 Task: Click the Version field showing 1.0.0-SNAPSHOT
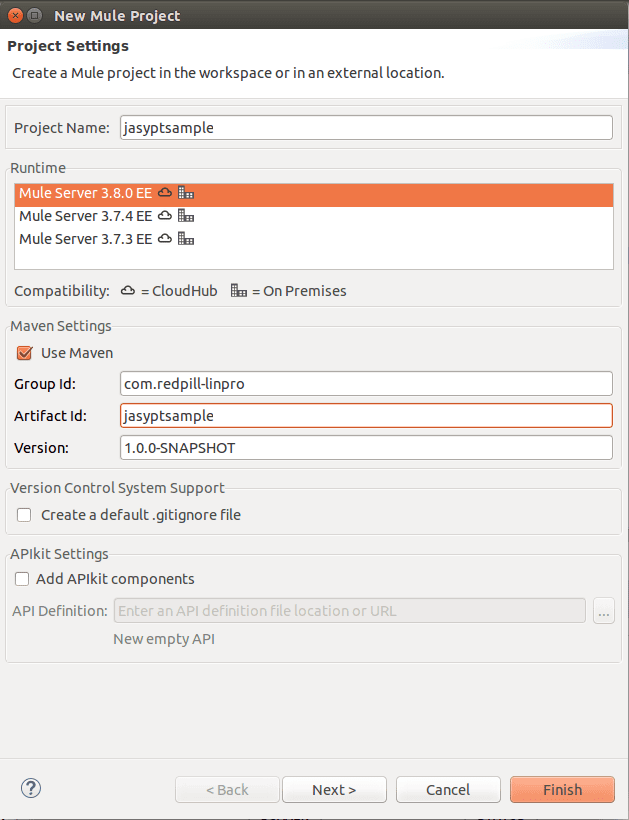(366, 448)
